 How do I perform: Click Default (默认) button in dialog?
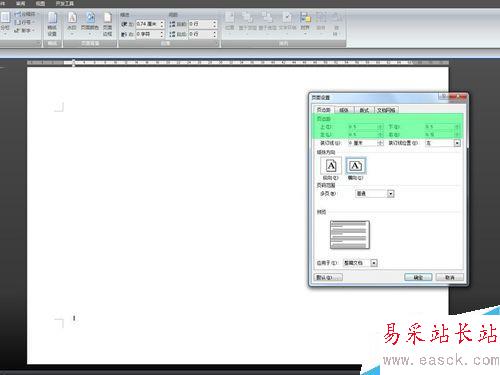click(x=328, y=277)
